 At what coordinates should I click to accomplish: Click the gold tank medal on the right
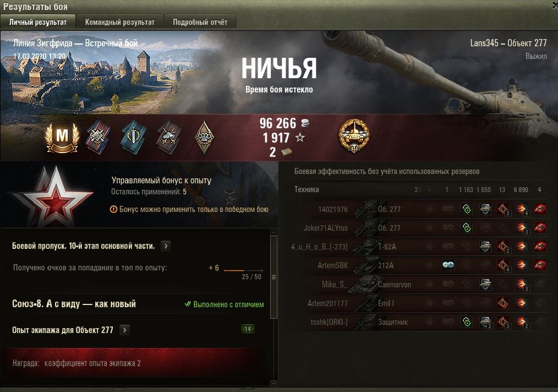[354, 135]
